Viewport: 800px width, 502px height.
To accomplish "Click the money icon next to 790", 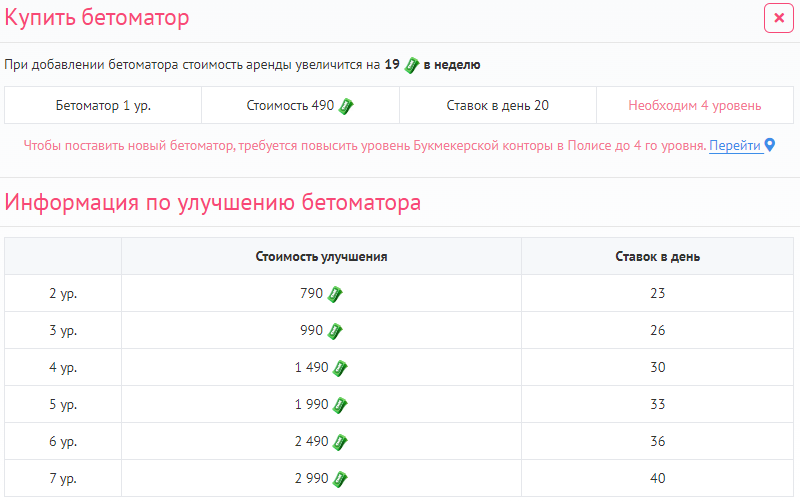I will (x=336, y=294).
